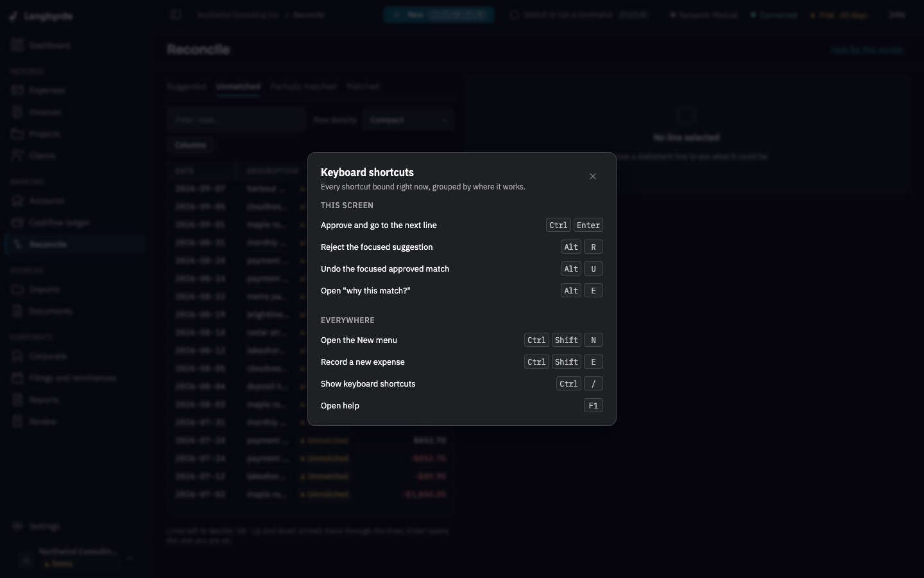Click the F1 keycap
The width and height of the screenshot is (924, 578).
coord(594,406)
